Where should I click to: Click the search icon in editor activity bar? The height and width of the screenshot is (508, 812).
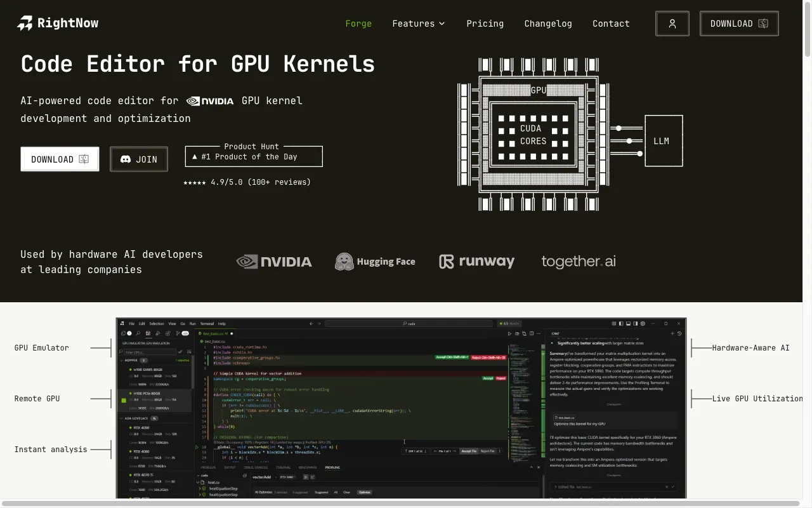click(138, 333)
